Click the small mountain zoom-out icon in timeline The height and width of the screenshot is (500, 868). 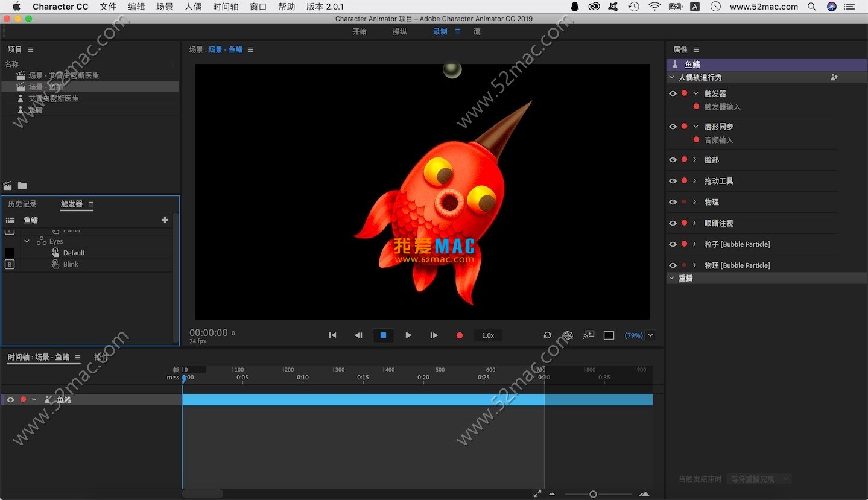pyautogui.click(x=552, y=494)
